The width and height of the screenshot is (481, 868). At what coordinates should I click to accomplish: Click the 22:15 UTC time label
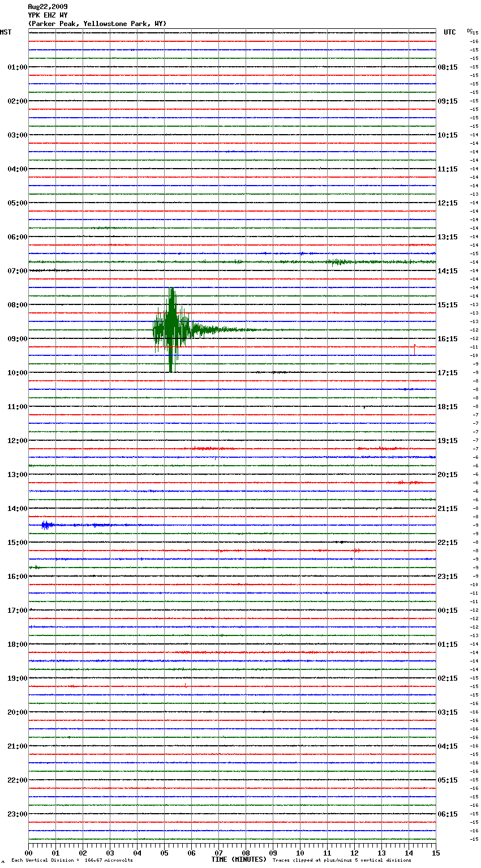point(448,543)
